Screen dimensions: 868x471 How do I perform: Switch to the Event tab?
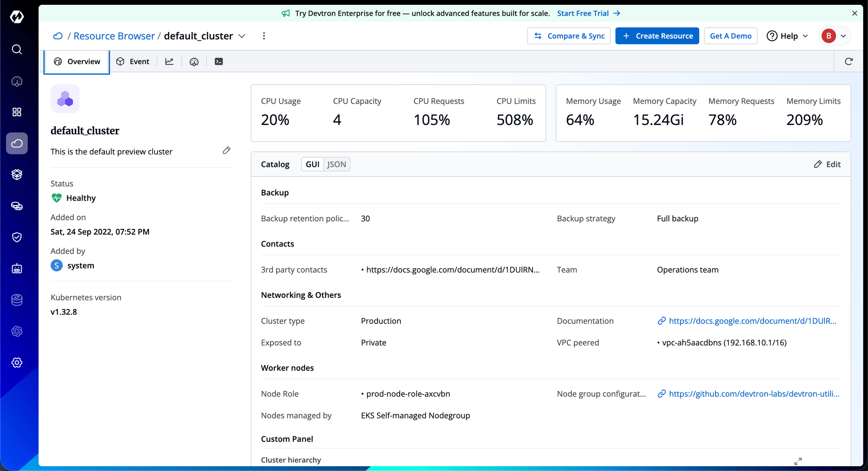(x=133, y=62)
